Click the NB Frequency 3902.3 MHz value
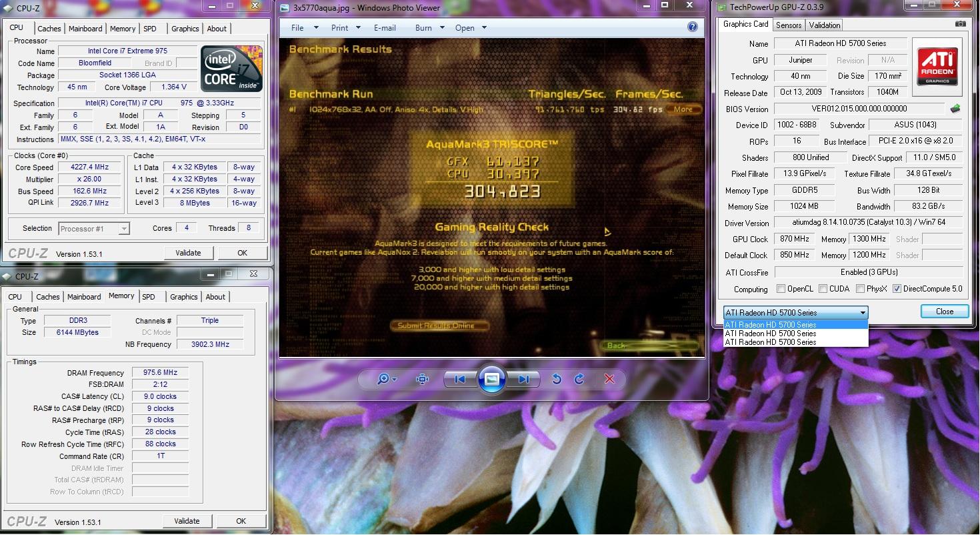 (209, 344)
